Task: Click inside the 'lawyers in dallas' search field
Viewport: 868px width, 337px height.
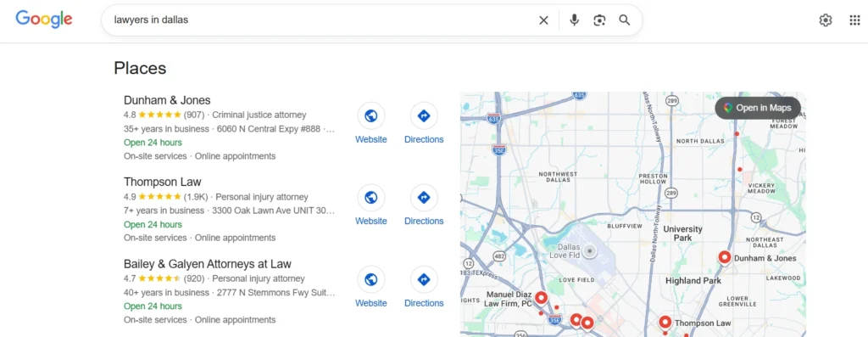Action: pyautogui.click(x=321, y=20)
